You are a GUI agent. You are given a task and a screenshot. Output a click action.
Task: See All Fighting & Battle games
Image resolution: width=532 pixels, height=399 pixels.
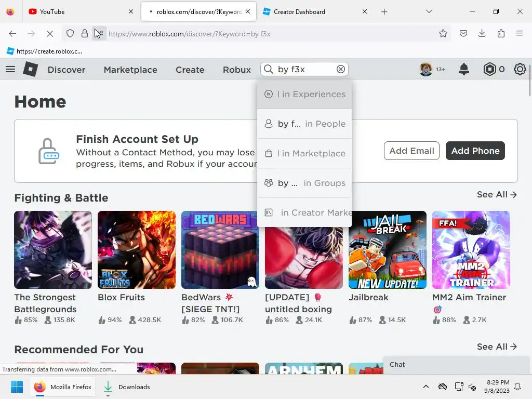pos(497,194)
